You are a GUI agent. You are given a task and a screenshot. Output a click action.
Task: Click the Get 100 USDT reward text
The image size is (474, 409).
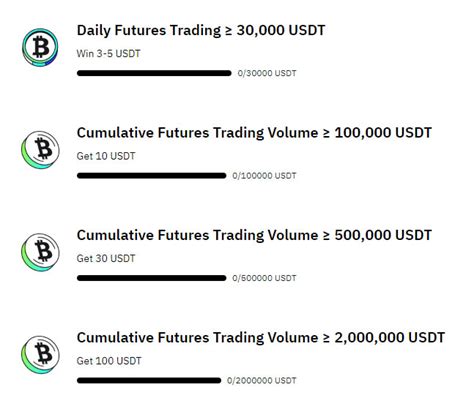[109, 360]
